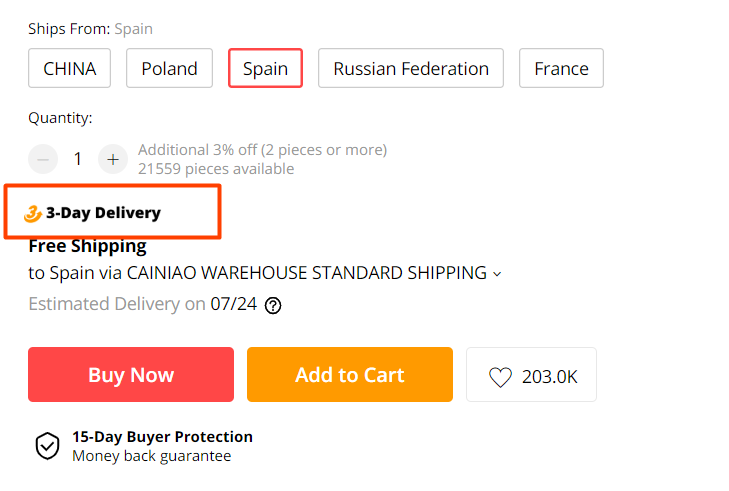The width and height of the screenshot is (729, 491).
Task: Click the orange 3-Day Delivery logo icon
Action: coord(33,213)
